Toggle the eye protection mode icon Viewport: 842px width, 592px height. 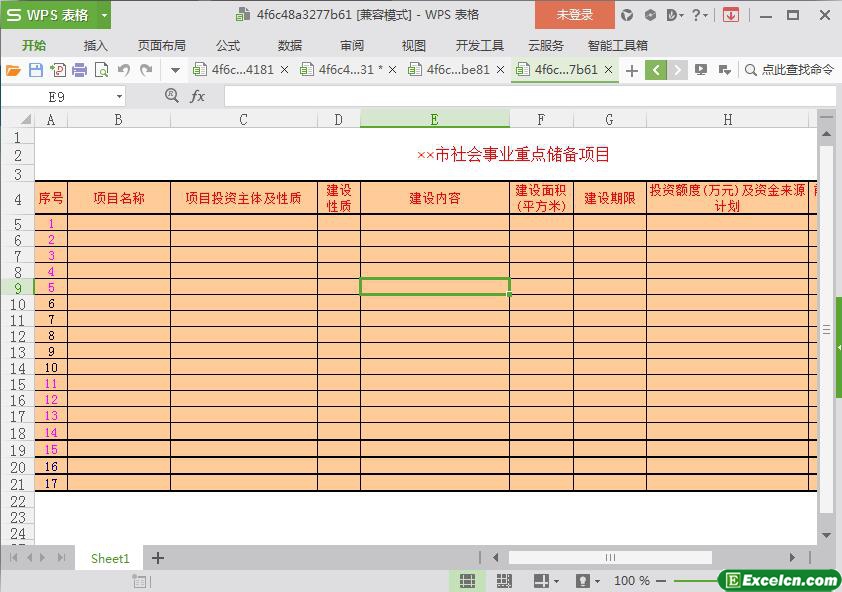(583, 580)
